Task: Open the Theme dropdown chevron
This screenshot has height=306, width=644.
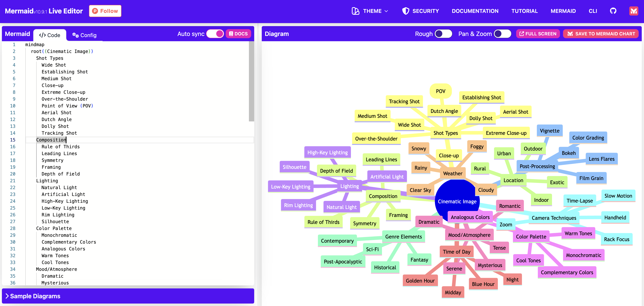Action: coord(386,11)
